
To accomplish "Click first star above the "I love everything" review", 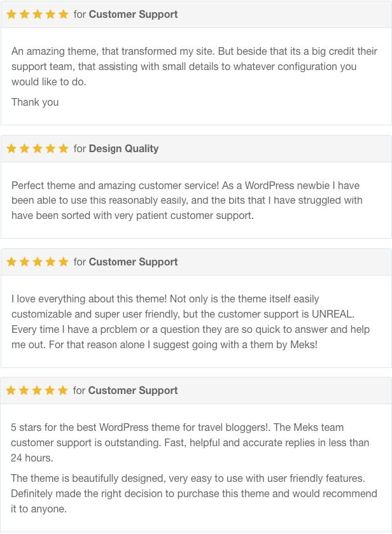I will coord(11,262).
